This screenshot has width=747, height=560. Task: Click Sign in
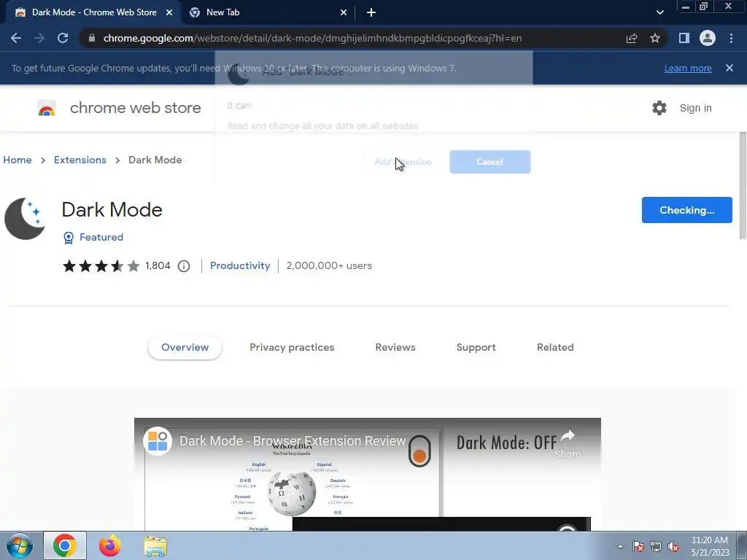(x=695, y=108)
